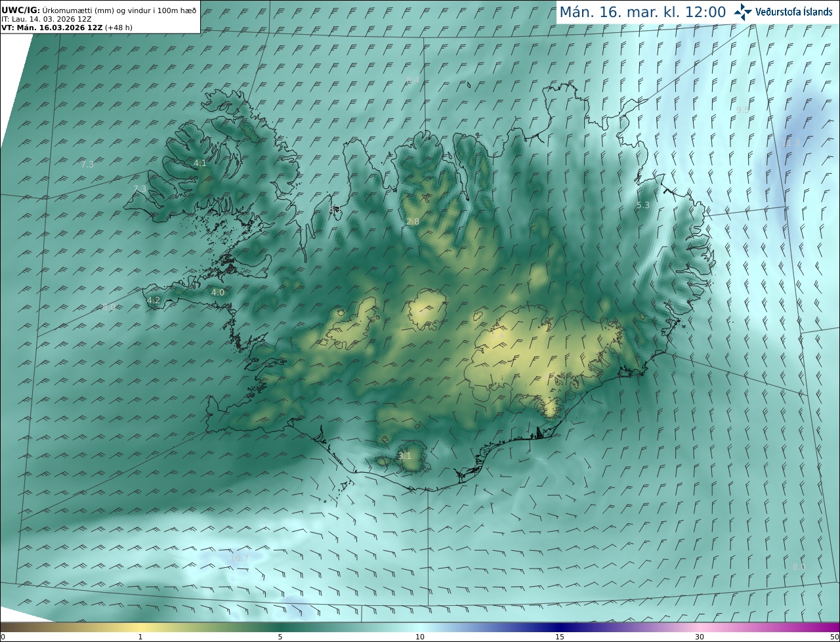Pick the pink color at legend tick 30

coord(700,628)
